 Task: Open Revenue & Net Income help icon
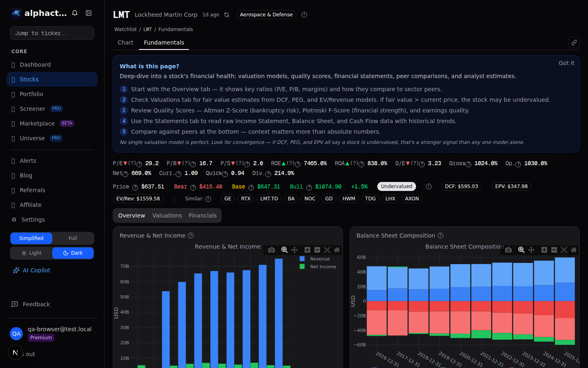tap(191, 236)
